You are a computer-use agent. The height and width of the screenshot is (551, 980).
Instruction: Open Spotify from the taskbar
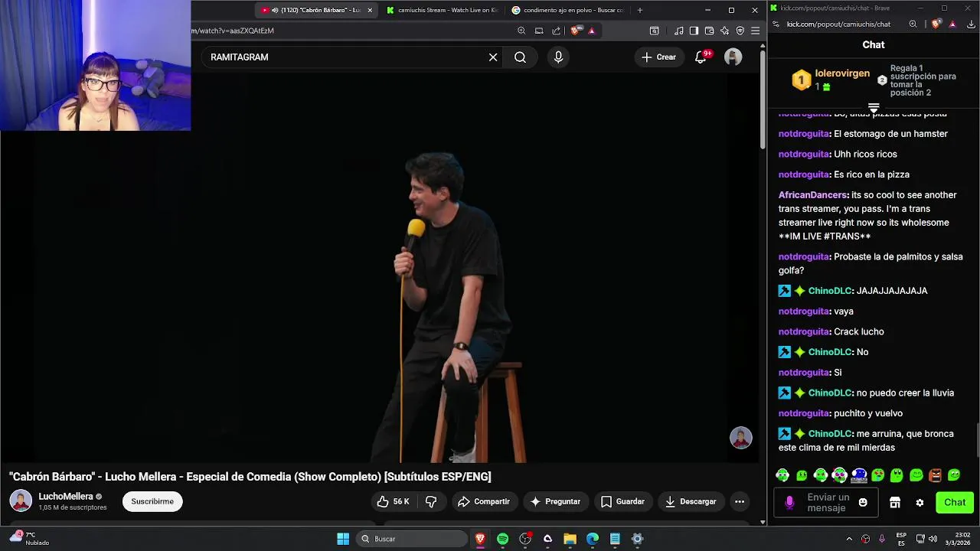502,539
